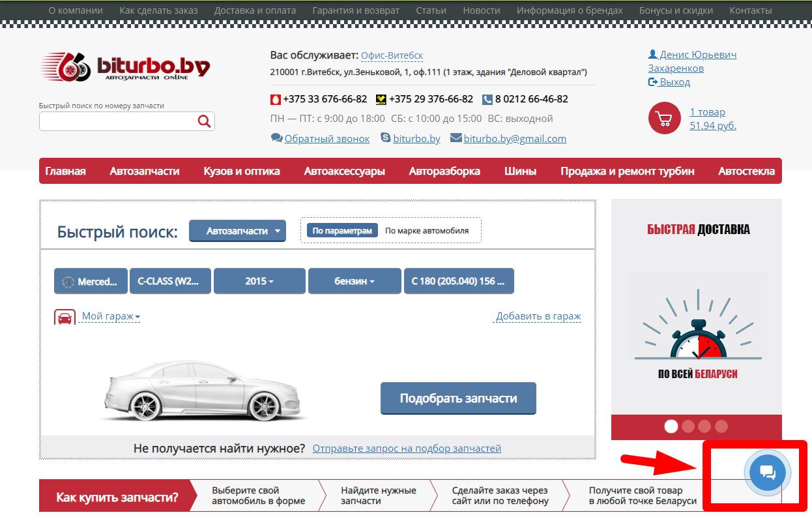
Task: Click the yellow mobile operator icon
Action: pos(381,100)
